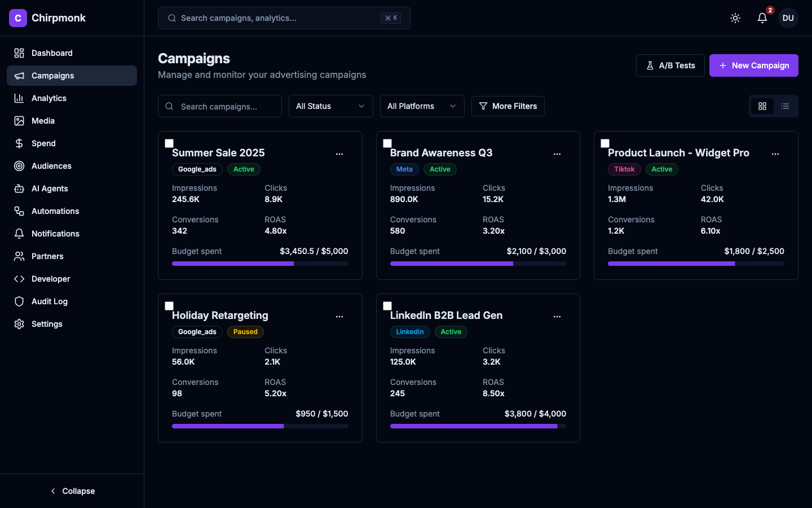Open the A/B Tests page
Viewport: 812px width, 508px height.
670,65
